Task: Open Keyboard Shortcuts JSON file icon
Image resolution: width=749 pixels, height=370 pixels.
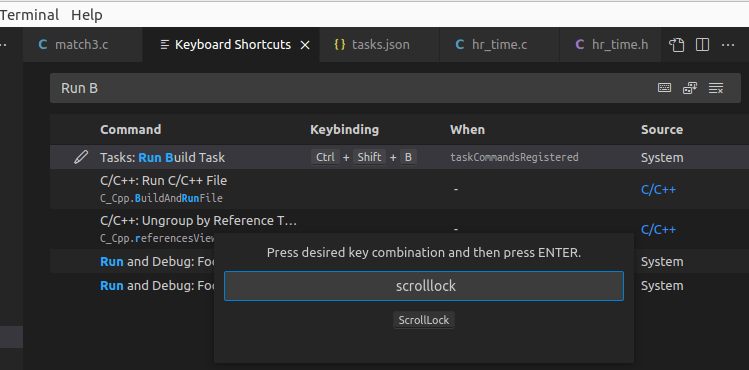Action: coord(676,45)
